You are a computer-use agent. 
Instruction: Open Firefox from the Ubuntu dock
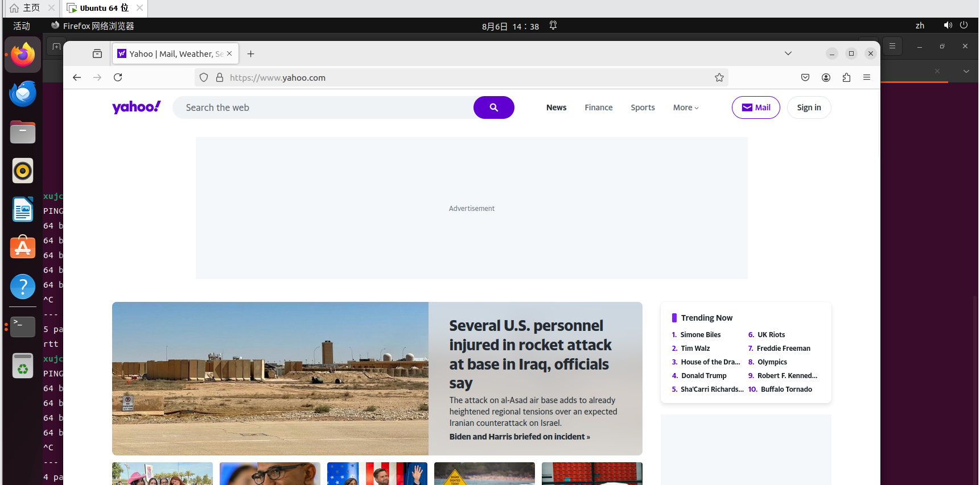(23, 55)
